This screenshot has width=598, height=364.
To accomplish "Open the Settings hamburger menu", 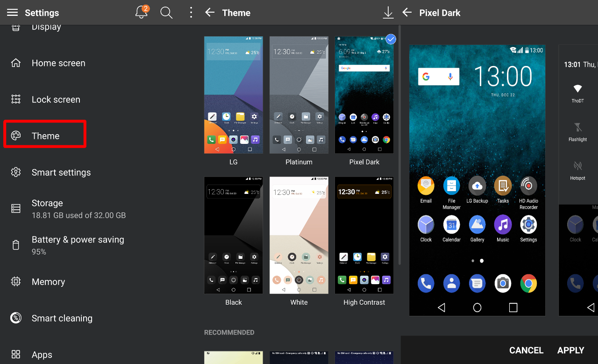I will [12, 13].
